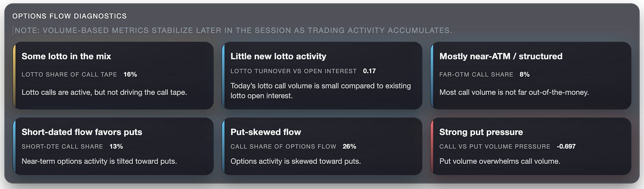
Task: Click the 16% lotto share value
Action: (x=130, y=74)
